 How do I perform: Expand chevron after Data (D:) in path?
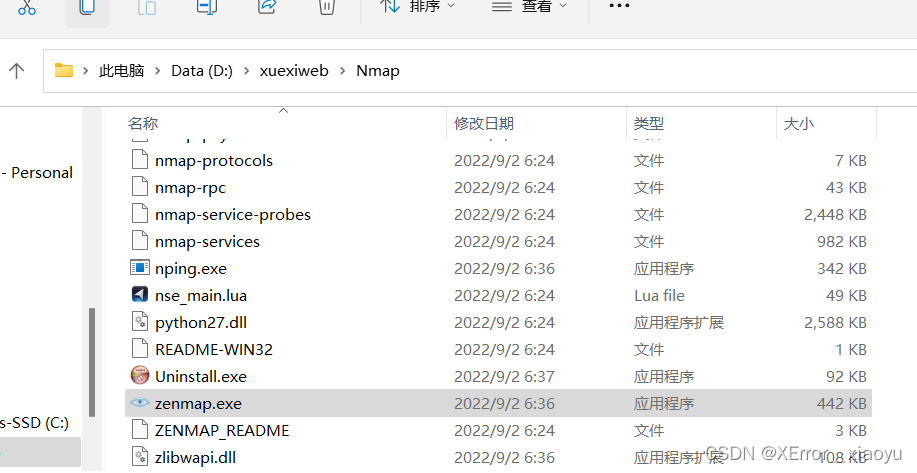pyautogui.click(x=247, y=71)
